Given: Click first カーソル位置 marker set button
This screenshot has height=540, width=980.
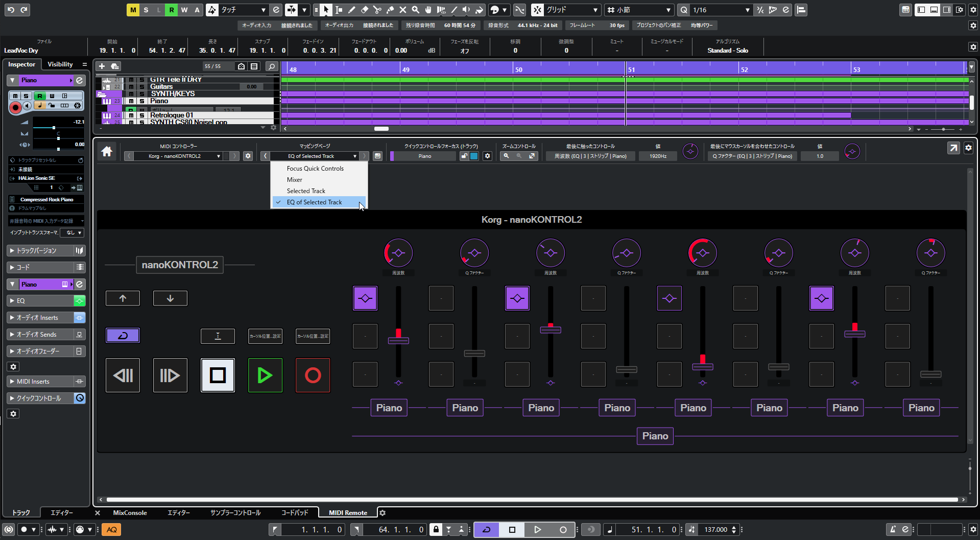Looking at the screenshot, I should coord(265,336).
